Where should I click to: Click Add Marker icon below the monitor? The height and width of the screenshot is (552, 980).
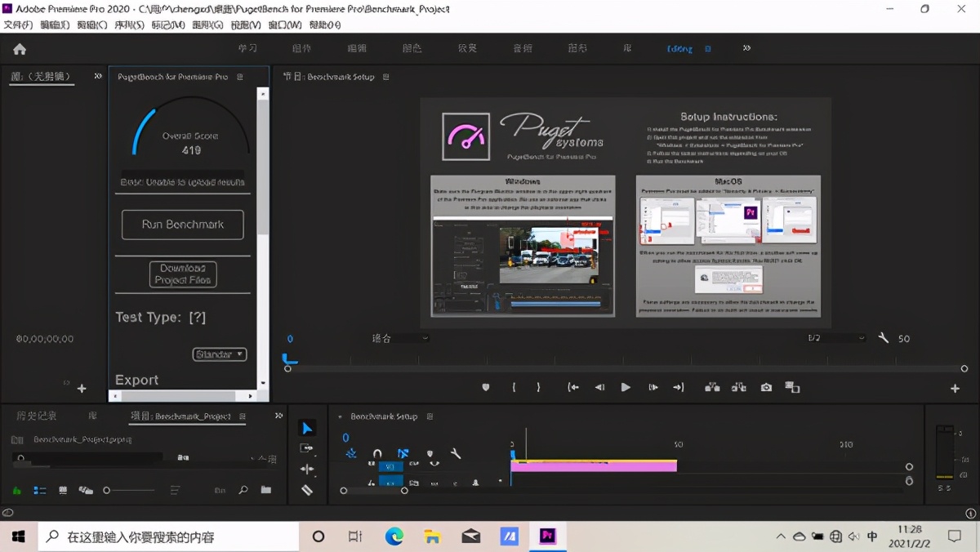point(486,387)
